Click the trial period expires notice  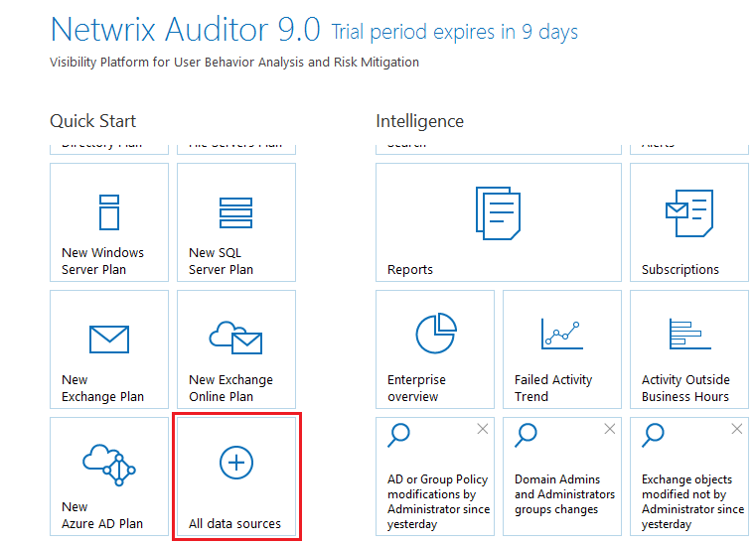click(455, 32)
